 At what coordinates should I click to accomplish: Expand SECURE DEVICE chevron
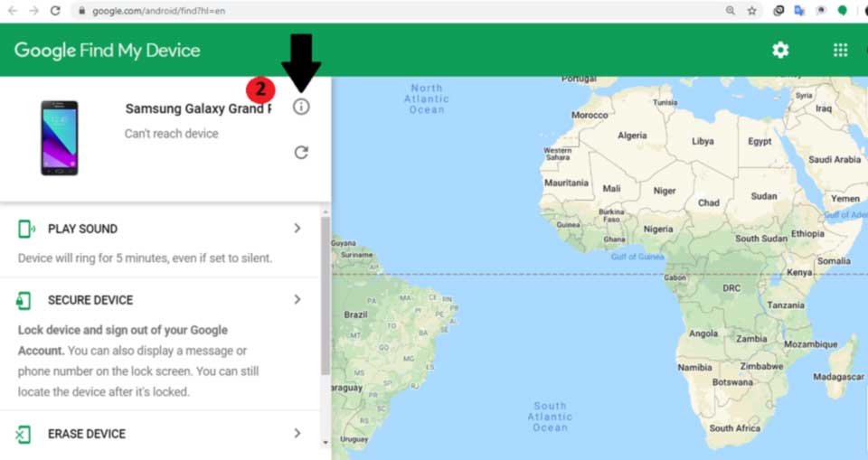pos(297,299)
